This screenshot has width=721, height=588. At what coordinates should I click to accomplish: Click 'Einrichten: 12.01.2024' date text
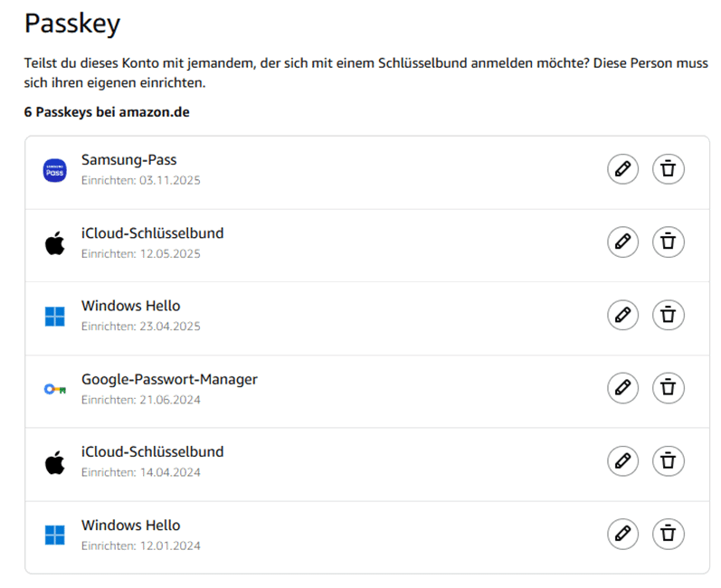tap(141, 546)
